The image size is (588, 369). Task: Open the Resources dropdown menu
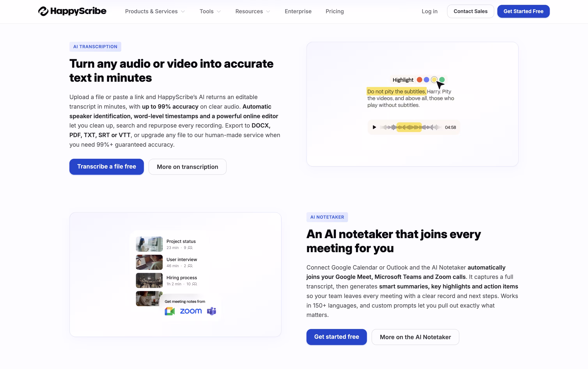click(x=253, y=11)
